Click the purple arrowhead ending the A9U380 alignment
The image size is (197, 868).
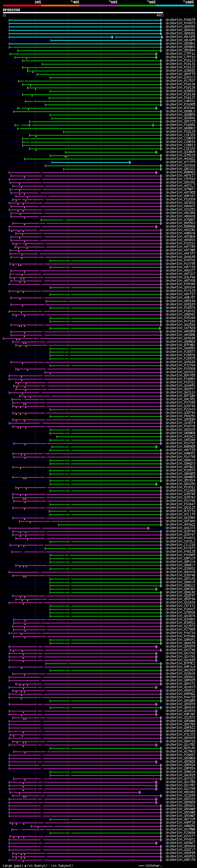(x=140, y=792)
